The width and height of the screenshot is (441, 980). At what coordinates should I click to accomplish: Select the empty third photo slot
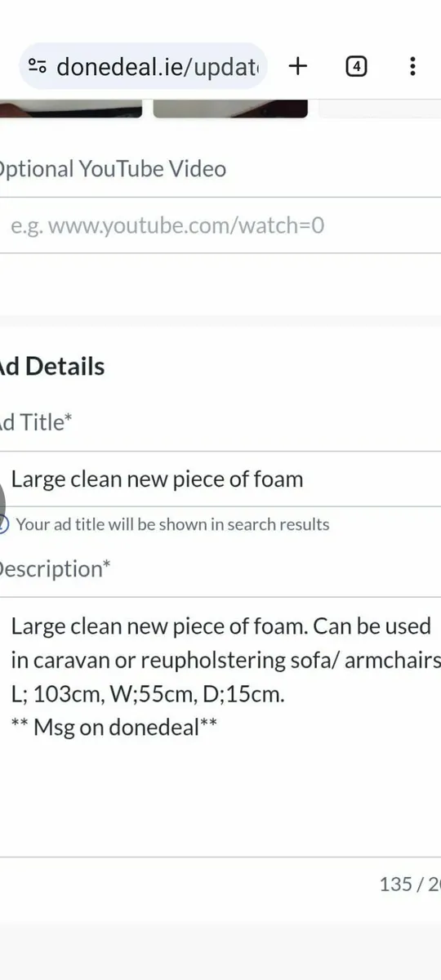tap(380, 109)
